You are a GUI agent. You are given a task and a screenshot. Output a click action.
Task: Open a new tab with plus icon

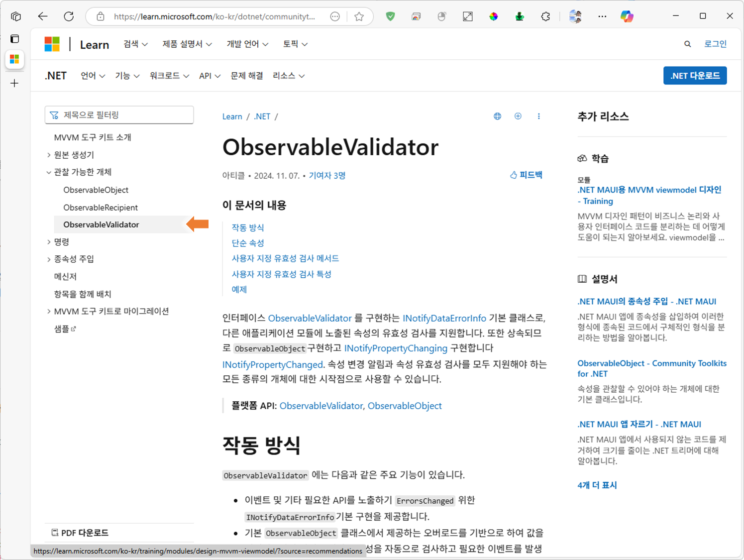14,83
